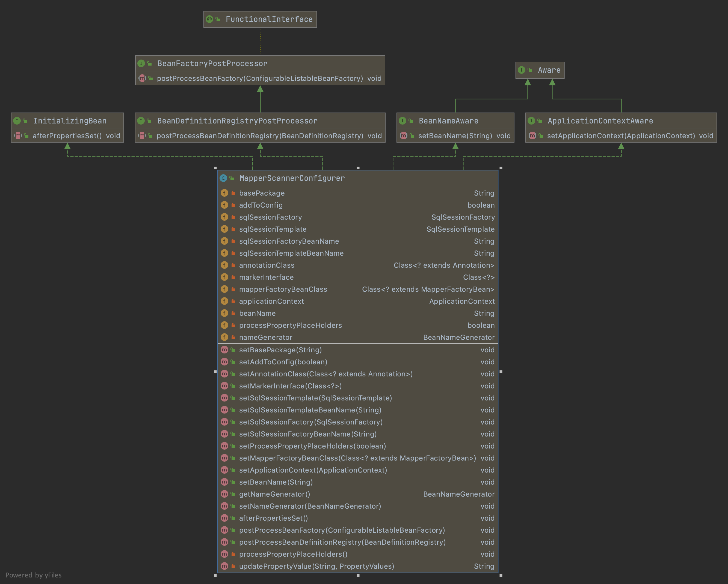
Task: Select the BeanNameAware interface header
Action: [x=448, y=120]
